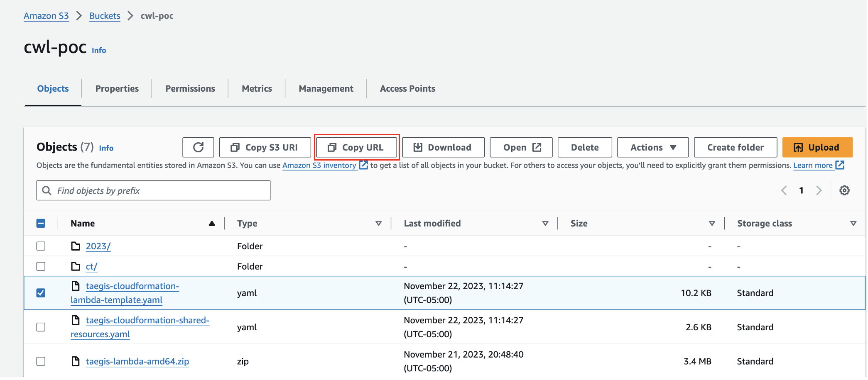
Task: Click the orange Upload button
Action: coord(817,147)
